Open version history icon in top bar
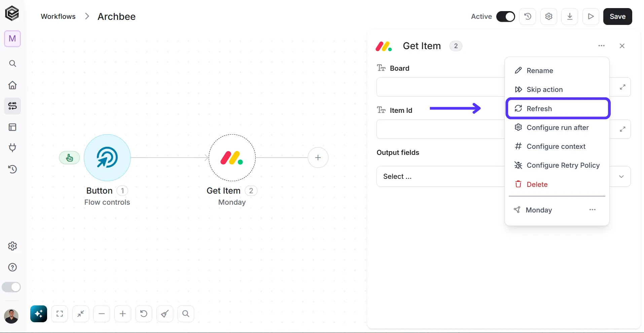Screen dimensions: 644x333 (x=528, y=16)
